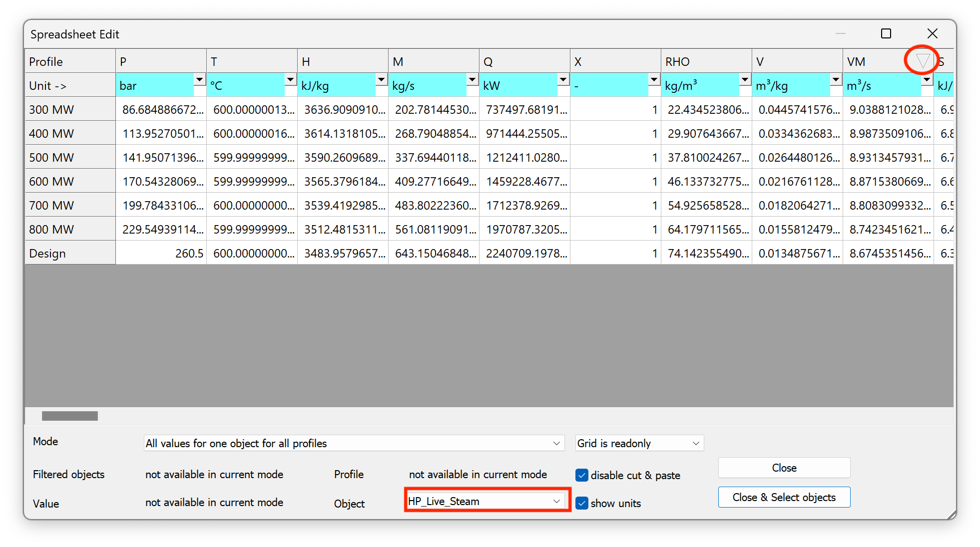Viewport: 980px width, 547px height.
Task: Click Close & Select objects button
Action: (x=784, y=497)
